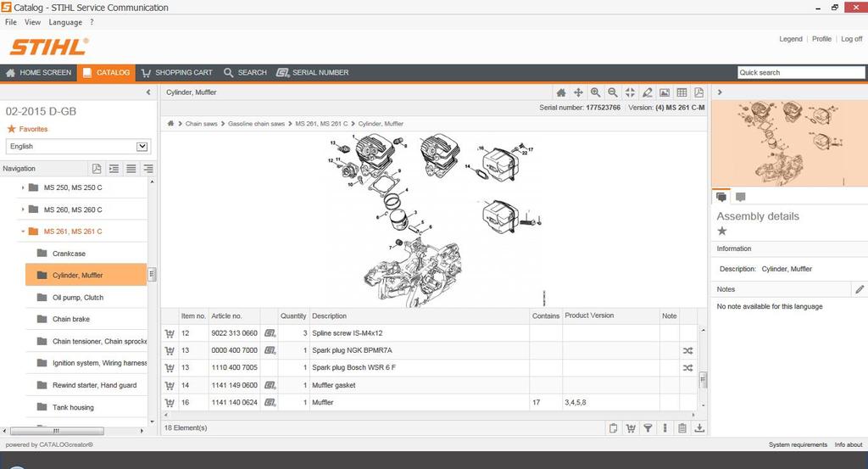The image size is (868, 469).
Task: Click the justified list icon in Navigation
Action: [x=131, y=169]
